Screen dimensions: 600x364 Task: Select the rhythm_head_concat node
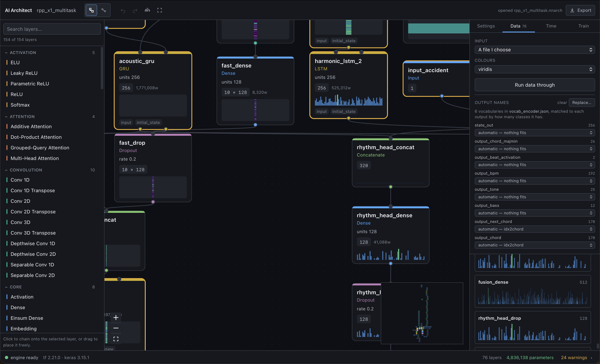point(391,162)
